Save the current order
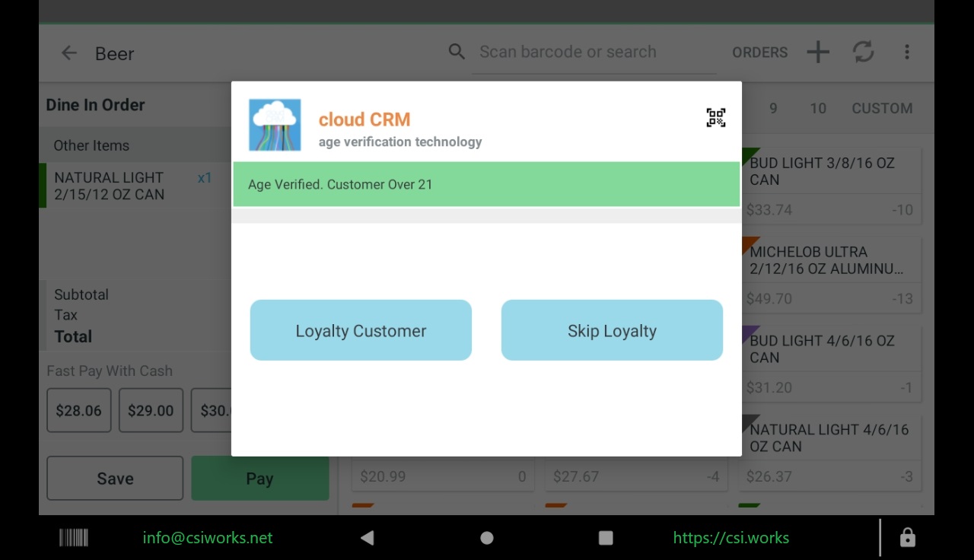 (x=115, y=478)
